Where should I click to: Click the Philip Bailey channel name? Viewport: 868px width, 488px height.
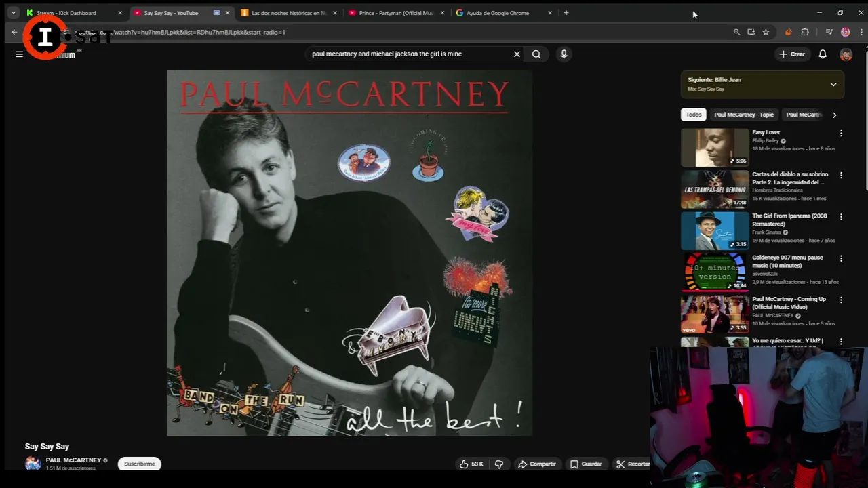766,141
